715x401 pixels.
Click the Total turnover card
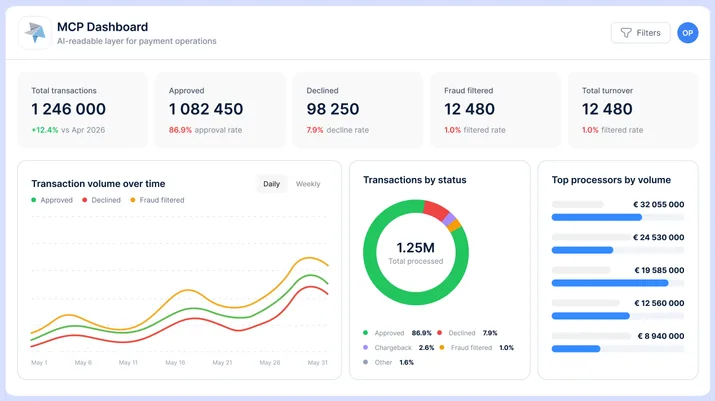[x=633, y=110]
